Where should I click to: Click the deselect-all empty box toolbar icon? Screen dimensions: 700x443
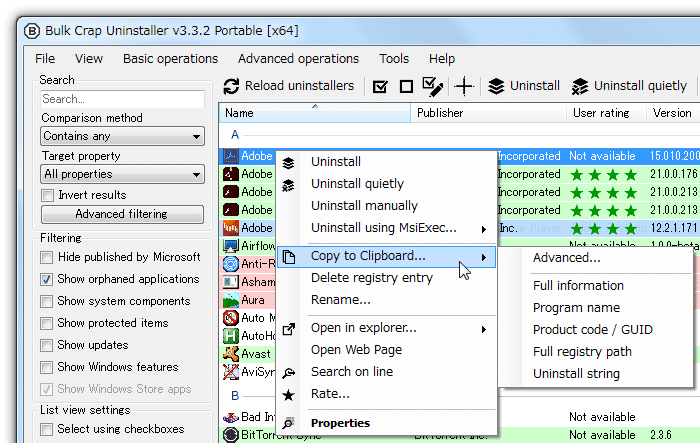pos(406,86)
